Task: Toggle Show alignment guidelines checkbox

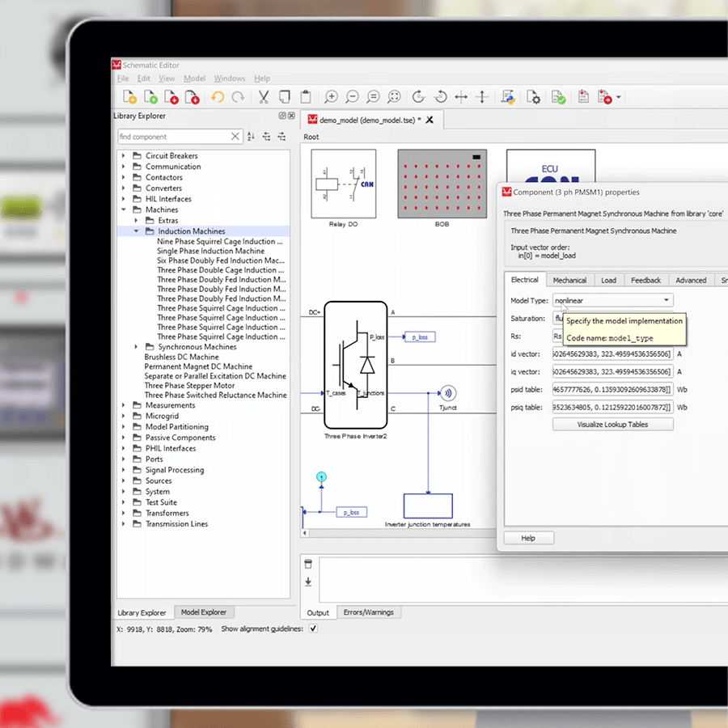Action: click(x=313, y=629)
